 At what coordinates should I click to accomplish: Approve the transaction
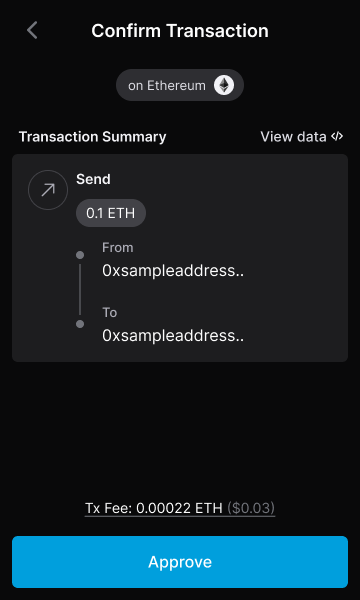pyautogui.click(x=180, y=562)
